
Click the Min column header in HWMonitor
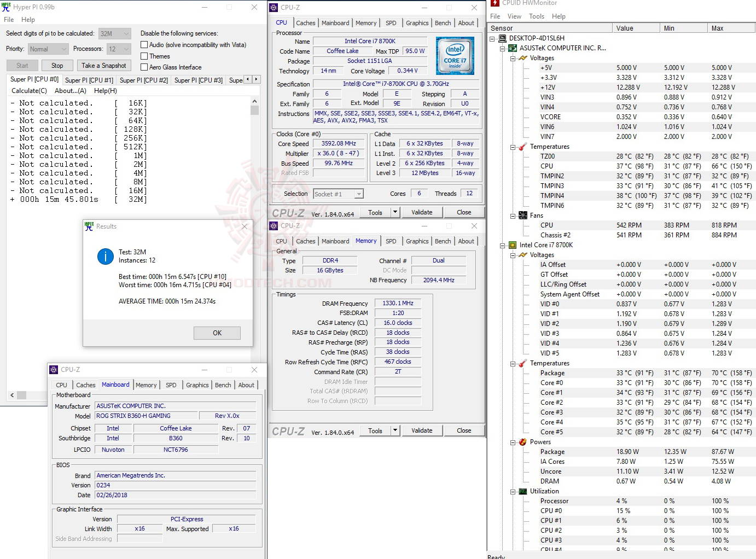(684, 28)
